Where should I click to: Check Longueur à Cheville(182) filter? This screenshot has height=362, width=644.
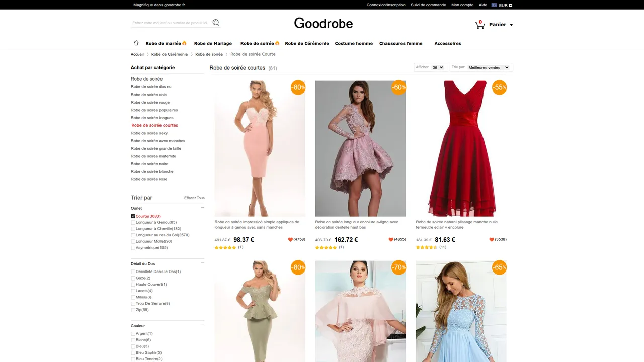pos(133,229)
